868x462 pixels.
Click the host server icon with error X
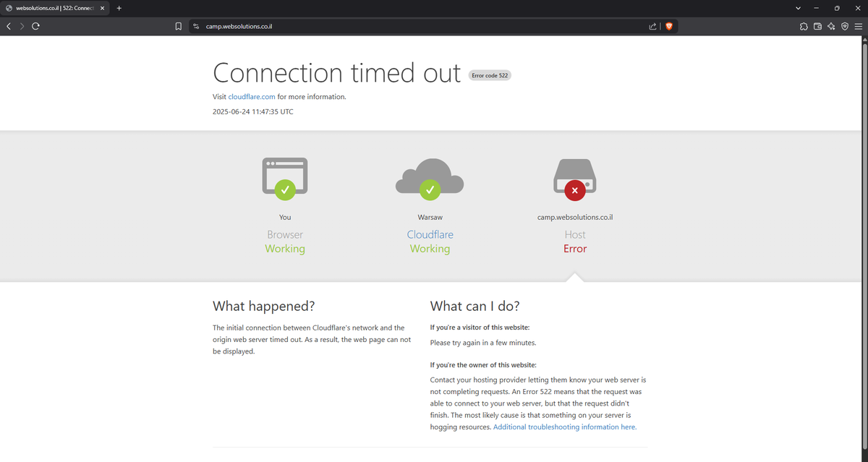point(575,179)
